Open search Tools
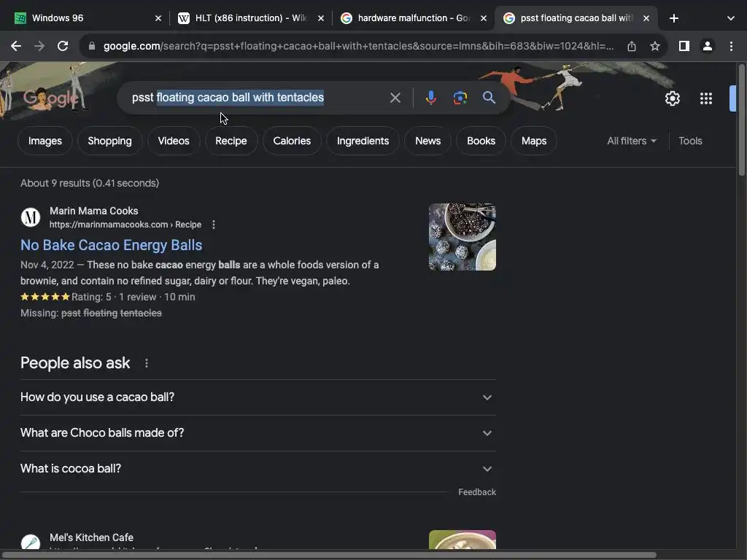The image size is (747, 560). coord(690,141)
